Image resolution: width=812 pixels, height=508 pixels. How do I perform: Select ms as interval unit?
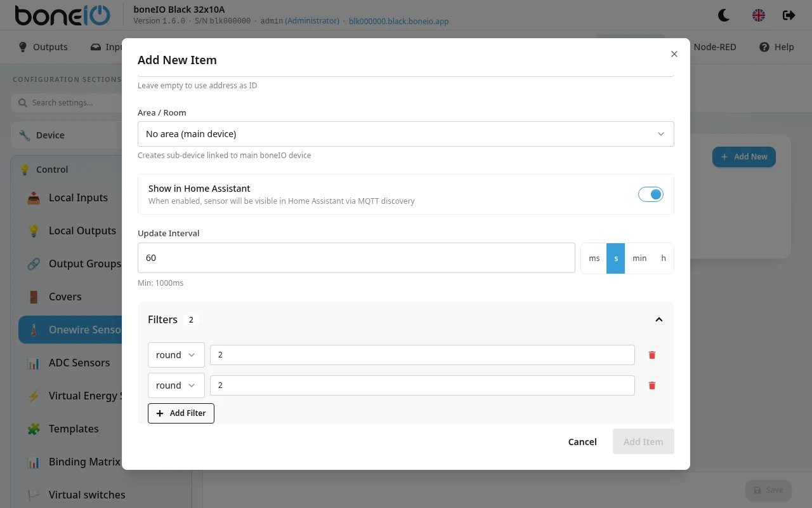pyautogui.click(x=594, y=258)
